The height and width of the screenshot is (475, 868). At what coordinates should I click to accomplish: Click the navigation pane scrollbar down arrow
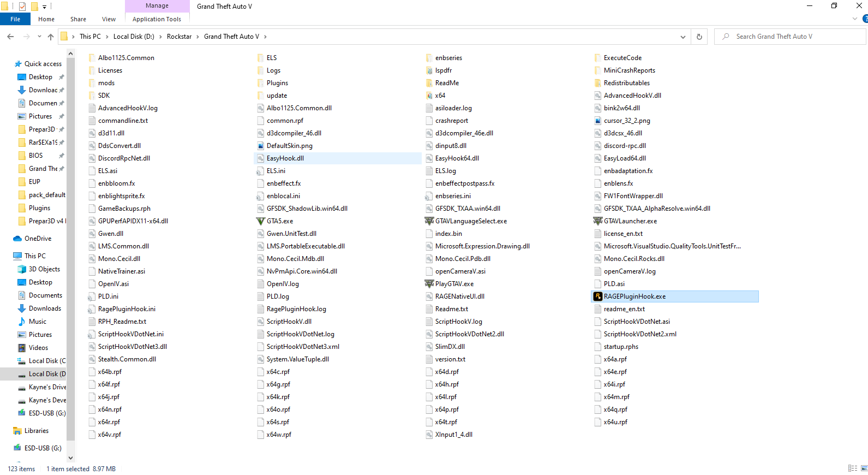(70, 458)
